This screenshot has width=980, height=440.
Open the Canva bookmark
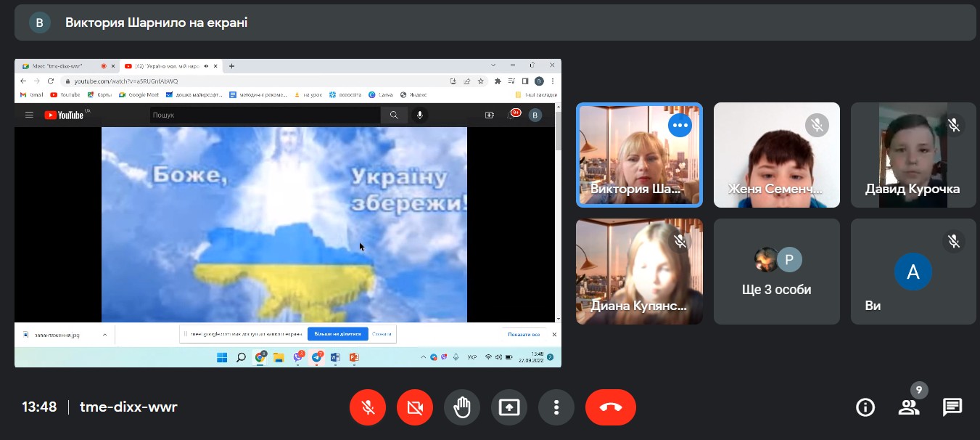381,94
